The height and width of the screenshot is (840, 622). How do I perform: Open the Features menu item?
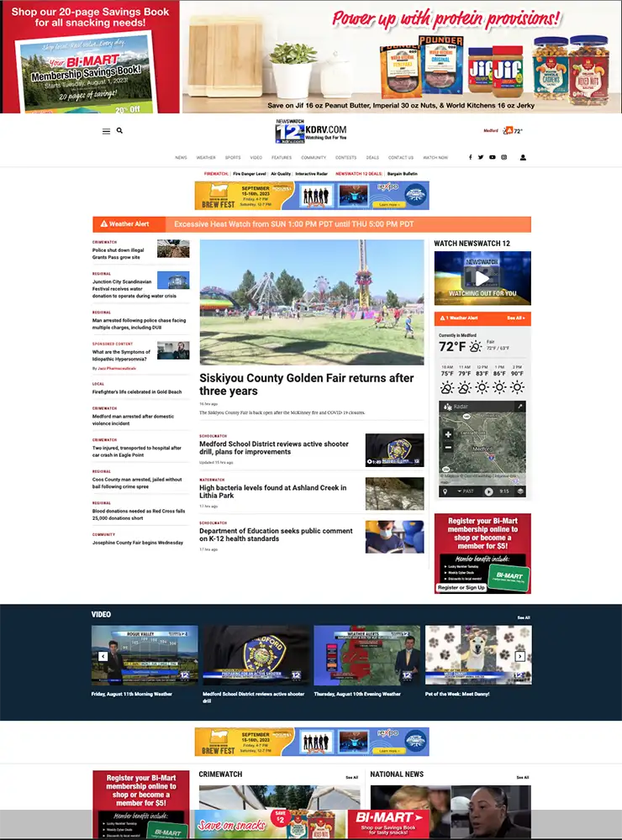tap(282, 158)
